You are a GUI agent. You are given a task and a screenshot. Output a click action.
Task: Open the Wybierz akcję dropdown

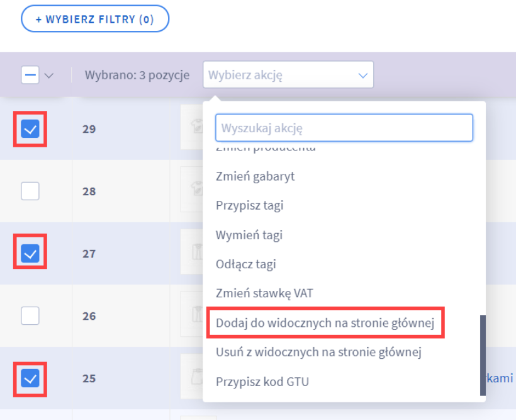[x=288, y=75]
